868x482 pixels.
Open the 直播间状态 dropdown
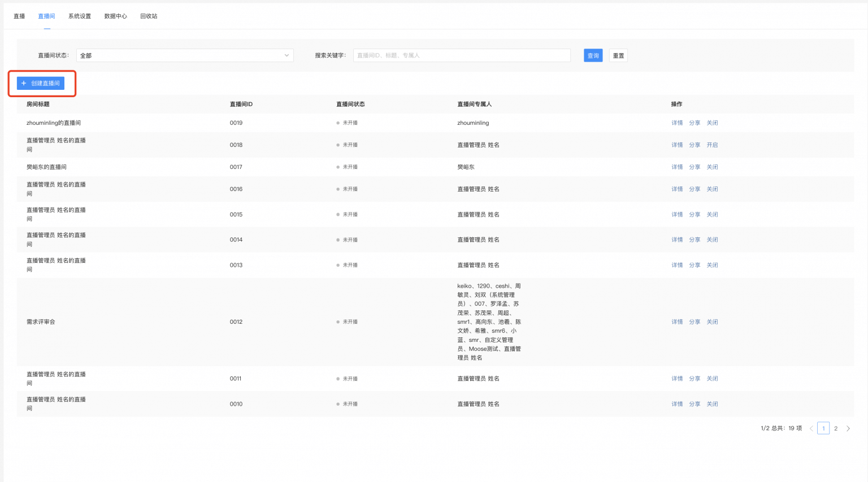pos(185,55)
